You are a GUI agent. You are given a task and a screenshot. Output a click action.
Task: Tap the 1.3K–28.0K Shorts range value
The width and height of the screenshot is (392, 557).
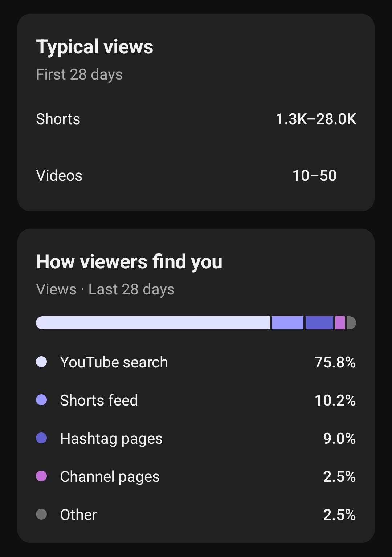tap(316, 119)
